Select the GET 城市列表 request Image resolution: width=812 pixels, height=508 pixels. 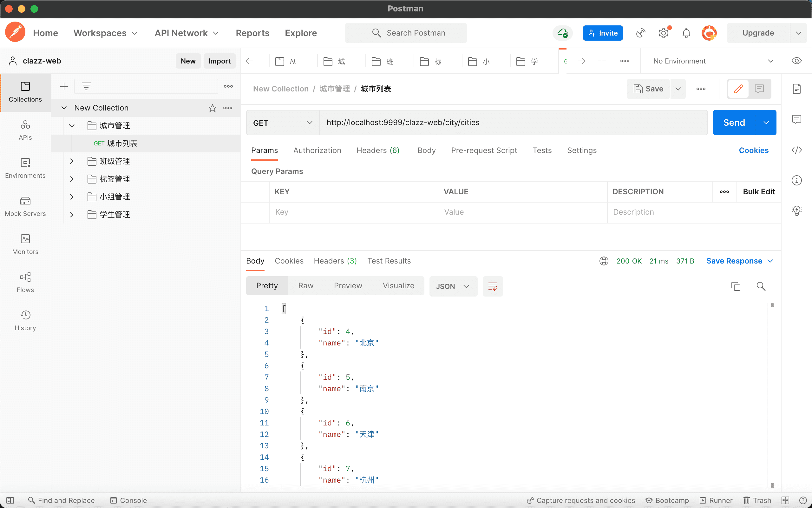point(146,144)
